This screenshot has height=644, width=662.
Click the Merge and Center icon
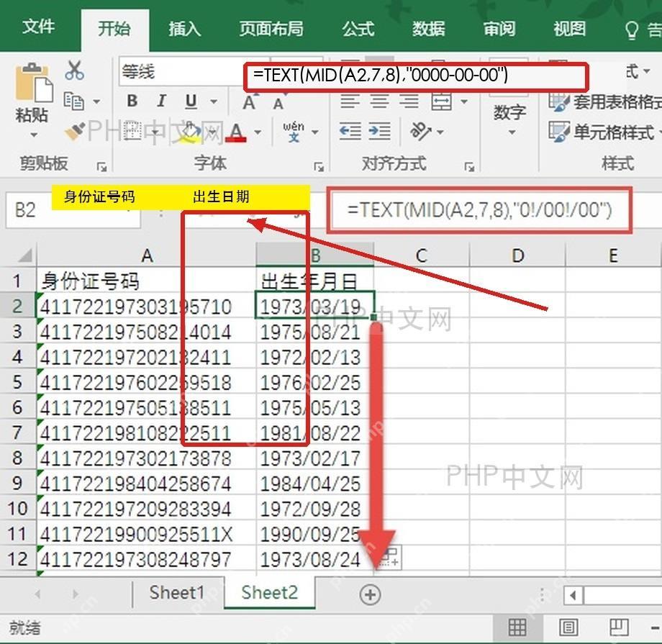[x=442, y=101]
